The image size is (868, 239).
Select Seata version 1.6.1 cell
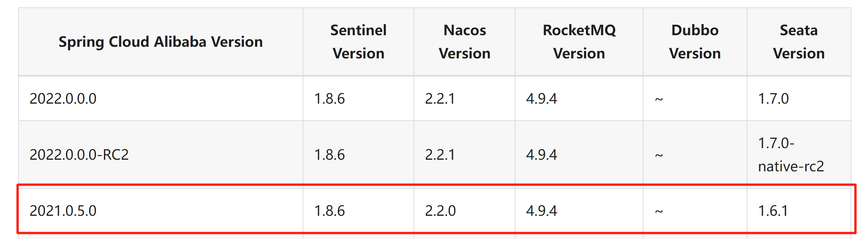click(x=773, y=211)
